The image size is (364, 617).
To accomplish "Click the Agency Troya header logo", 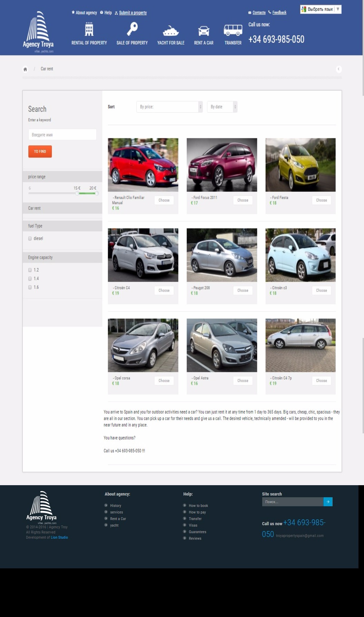I will 38,32.
